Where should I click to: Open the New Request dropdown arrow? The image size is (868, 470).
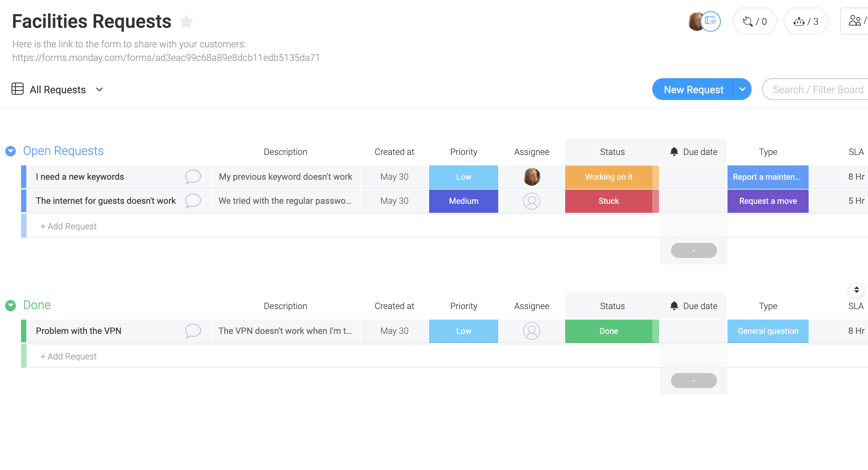pos(742,89)
